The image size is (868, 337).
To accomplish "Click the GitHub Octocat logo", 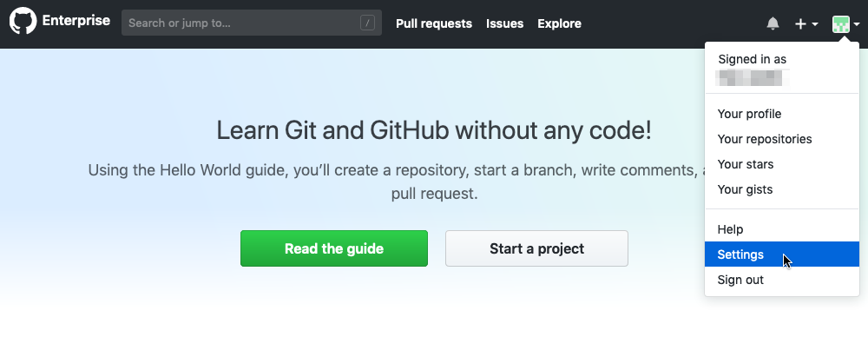I will tap(23, 22).
